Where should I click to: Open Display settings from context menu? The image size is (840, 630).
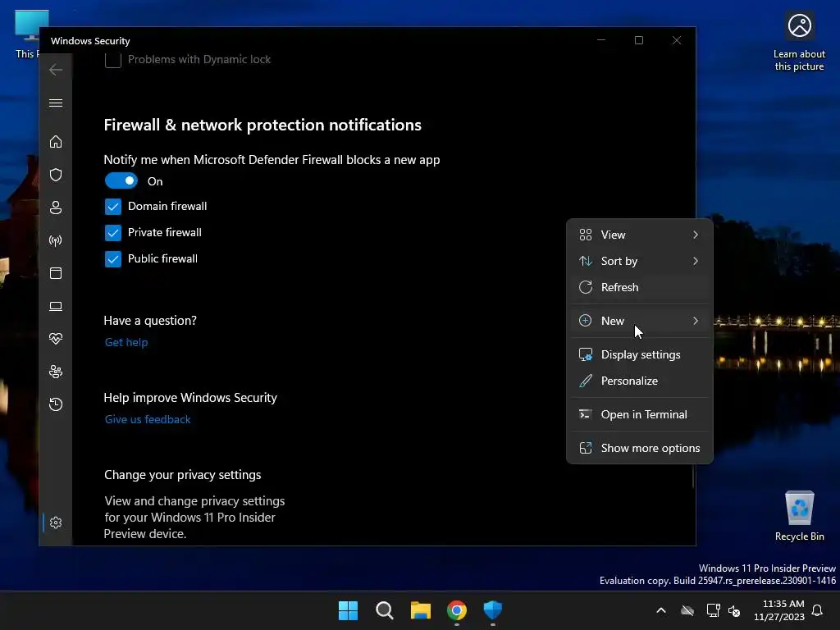click(639, 354)
